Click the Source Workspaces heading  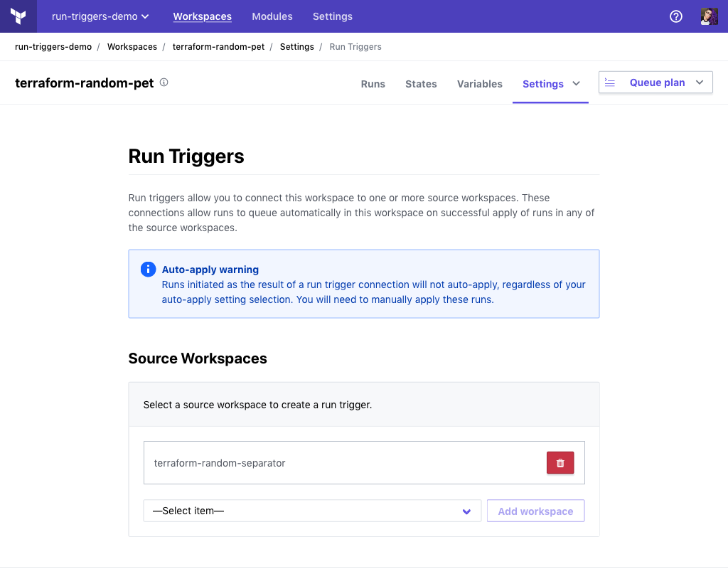click(198, 358)
